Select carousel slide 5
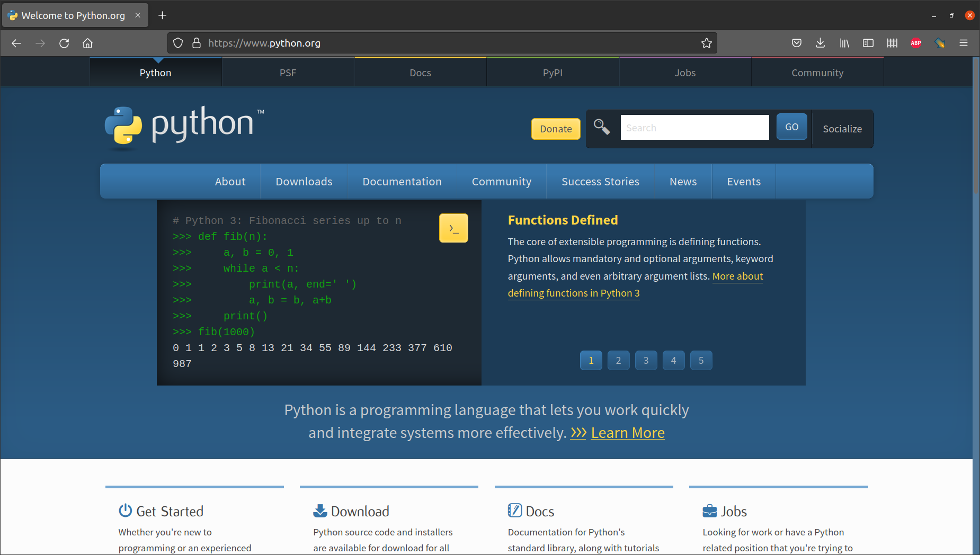Viewport: 980px width, 555px height. [x=701, y=360]
